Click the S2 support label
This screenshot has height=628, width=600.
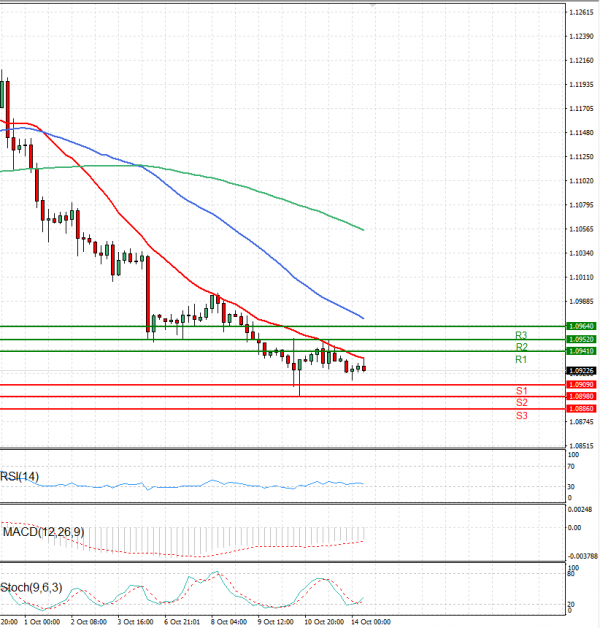pos(521,403)
